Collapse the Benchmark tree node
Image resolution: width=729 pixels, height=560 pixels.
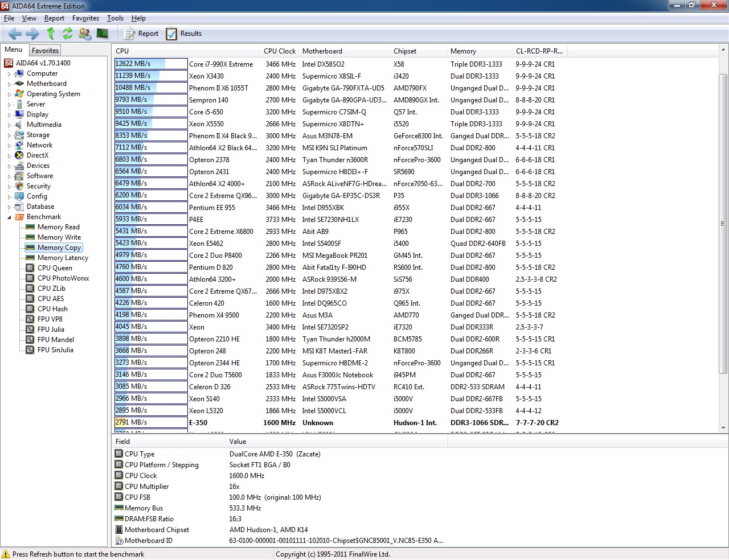[9, 217]
